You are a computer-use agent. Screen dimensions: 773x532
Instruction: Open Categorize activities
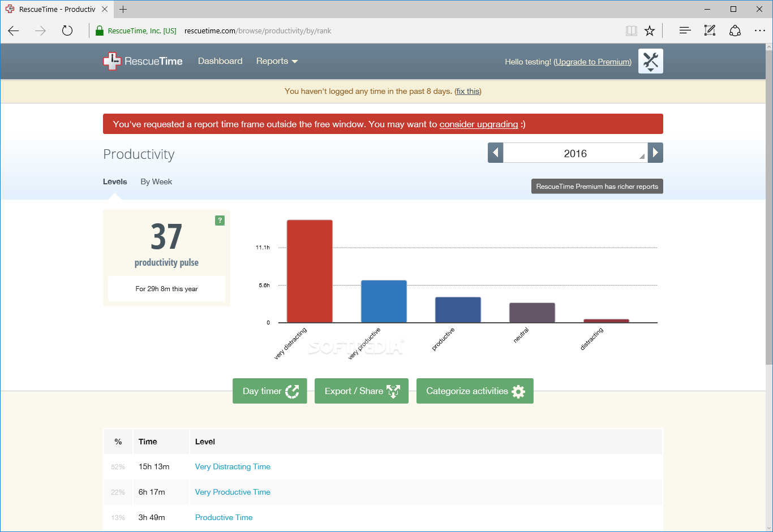[x=475, y=391]
